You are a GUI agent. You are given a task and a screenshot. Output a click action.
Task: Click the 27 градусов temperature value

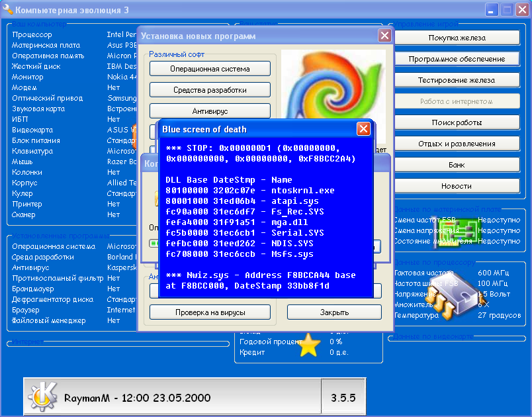[499, 315]
